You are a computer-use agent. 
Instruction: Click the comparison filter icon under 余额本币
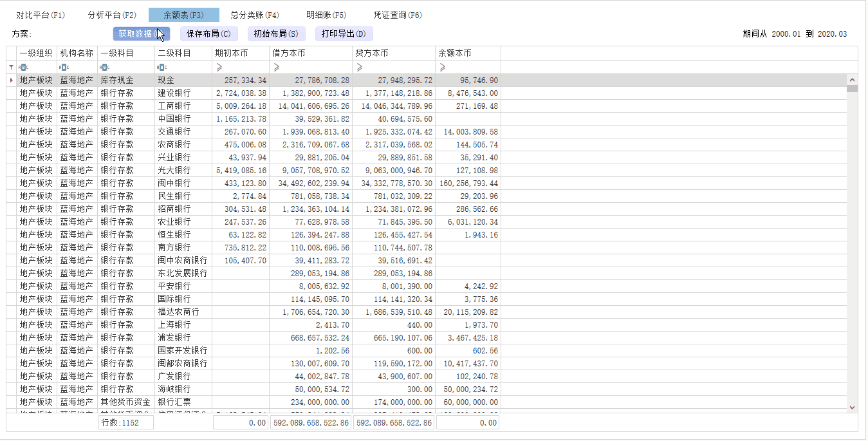[x=442, y=67]
